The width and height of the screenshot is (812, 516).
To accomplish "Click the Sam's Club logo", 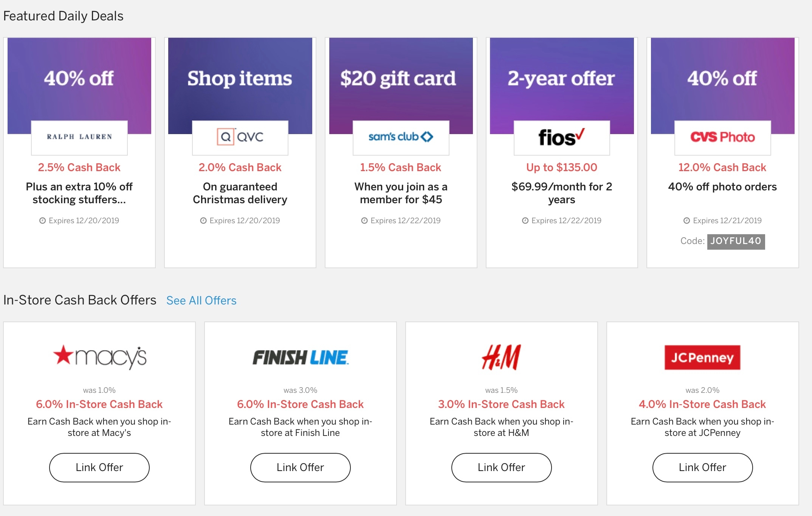I will (x=401, y=137).
